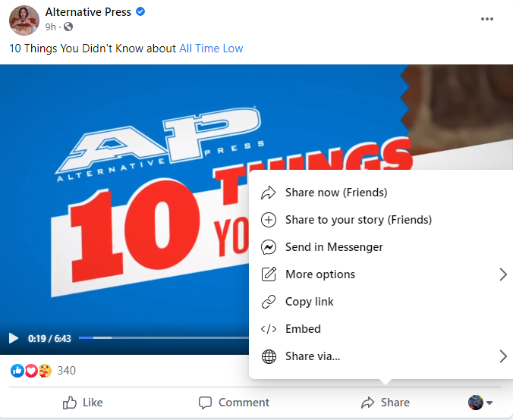Viewport: 513px width, 420px height.
Task: Expand the More options submenu chevron
Action: pyautogui.click(x=503, y=274)
